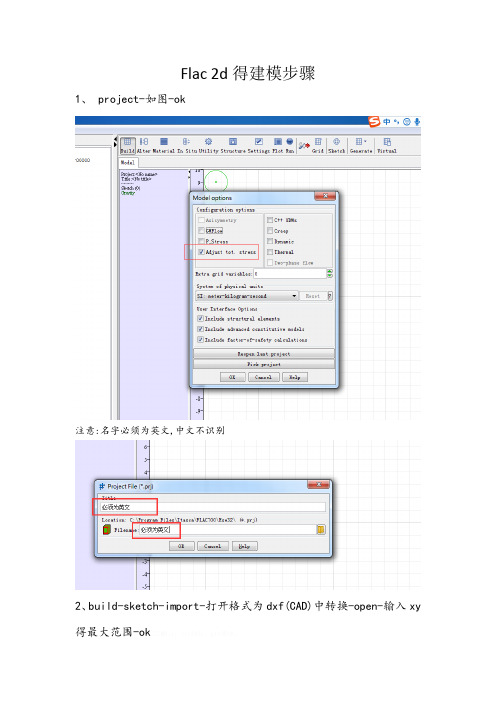This screenshot has width=496, height=702.
Task: Click the project cube icon by Filename
Action: point(107,530)
